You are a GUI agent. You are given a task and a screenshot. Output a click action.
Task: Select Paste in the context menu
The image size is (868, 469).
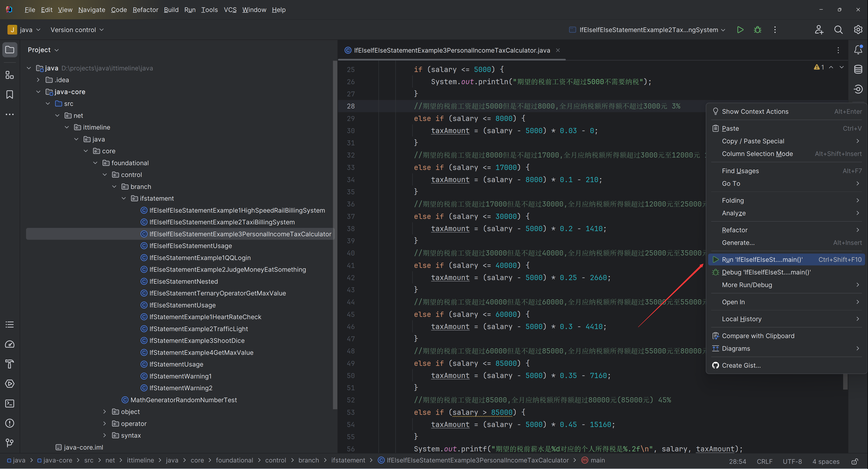click(x=786, y=128)
